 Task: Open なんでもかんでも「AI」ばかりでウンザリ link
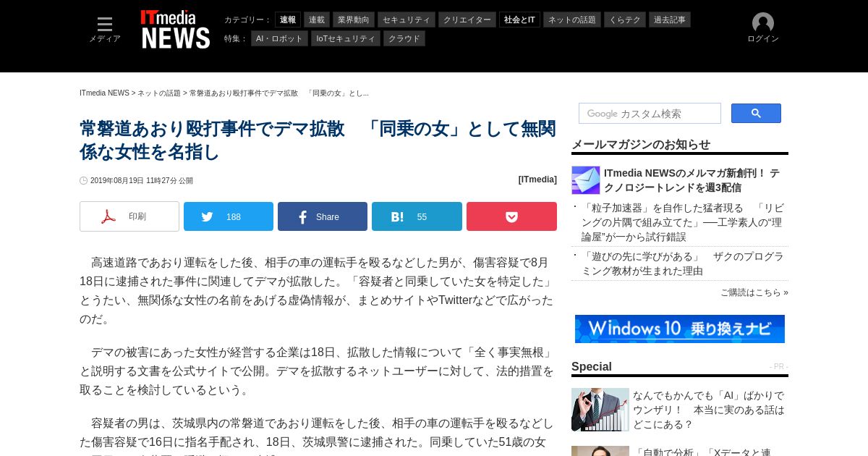click(x=708, y=410)
